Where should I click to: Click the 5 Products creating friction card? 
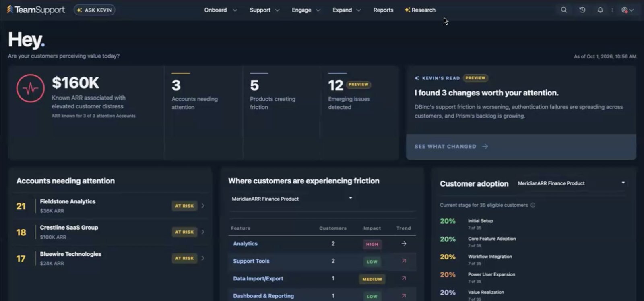(x=282, y=113)
